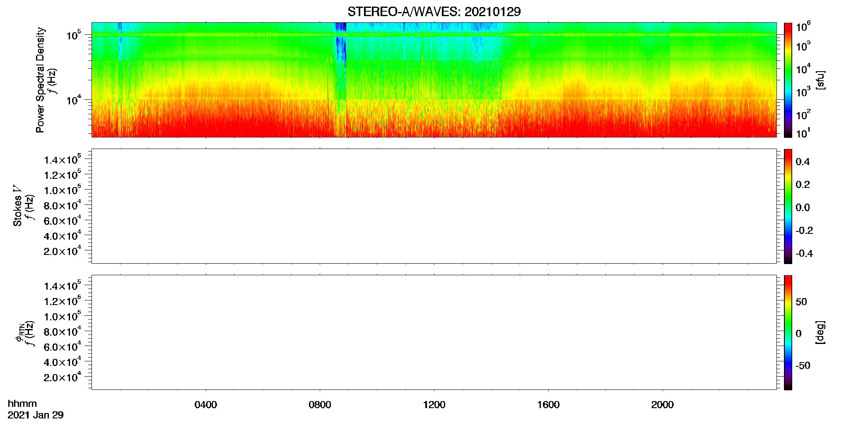Click the 10^5 label on sfu color bar
868x447 pixels.
point(803,46)
